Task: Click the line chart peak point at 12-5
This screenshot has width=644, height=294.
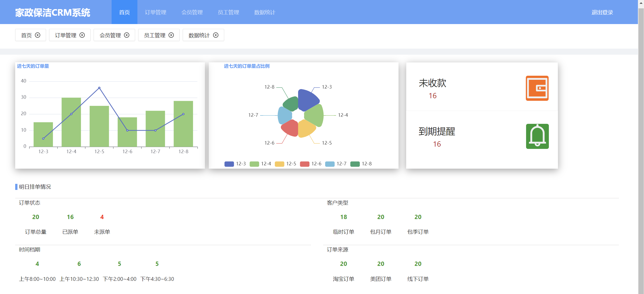Action: tap(99, 88)
